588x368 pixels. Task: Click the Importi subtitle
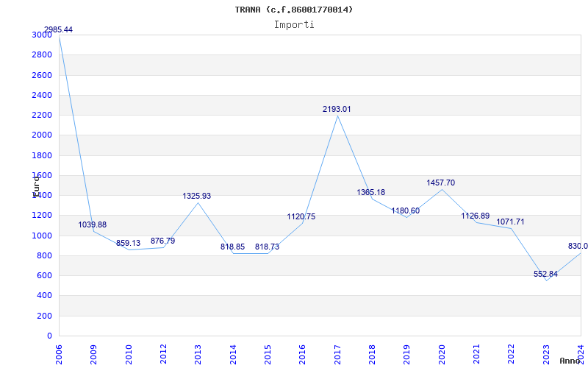point(294,25)
